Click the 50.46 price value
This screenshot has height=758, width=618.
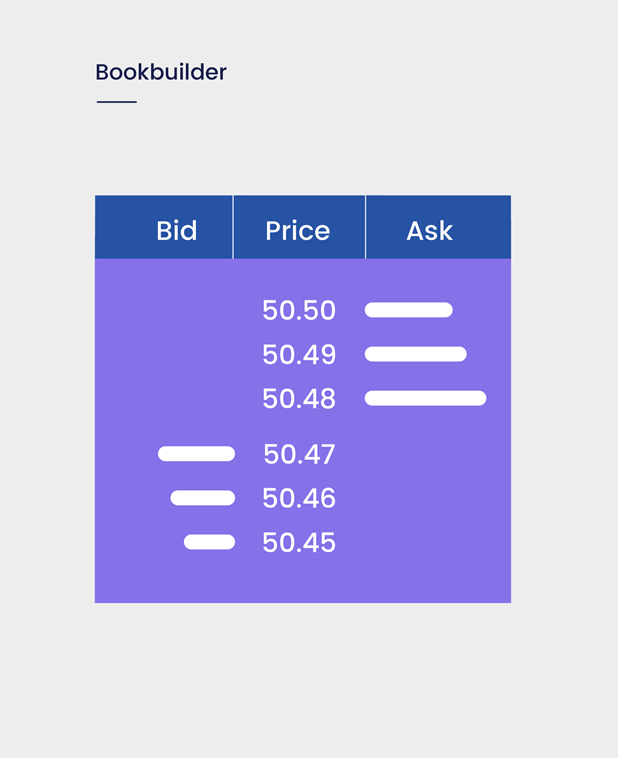click(299, 498)
